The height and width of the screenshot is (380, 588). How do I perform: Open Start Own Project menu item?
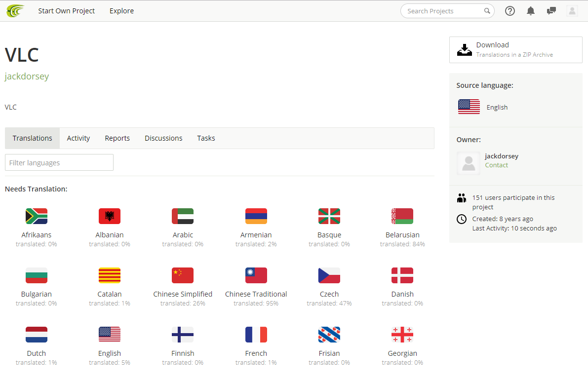coord(66,11)
